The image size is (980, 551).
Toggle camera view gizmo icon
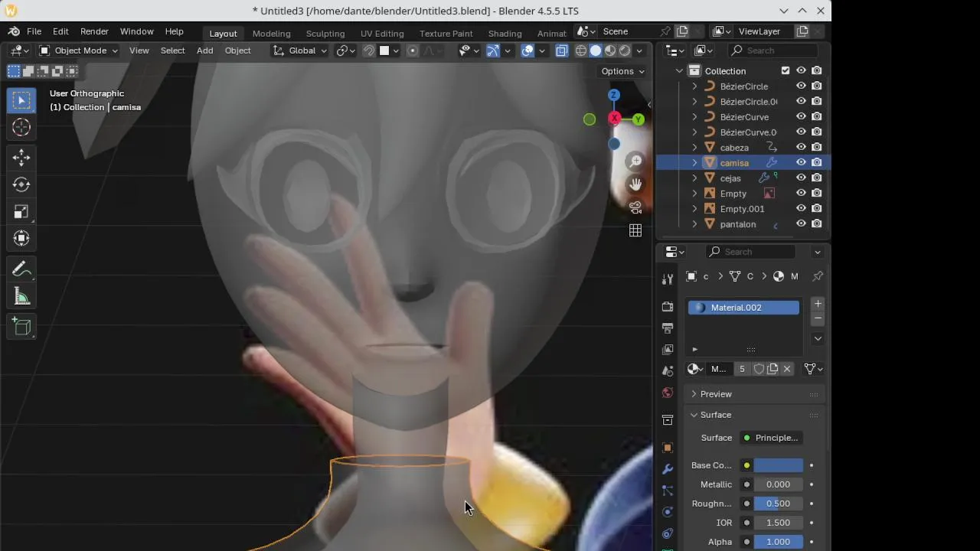pyautogui.click(x=635, y=207)
